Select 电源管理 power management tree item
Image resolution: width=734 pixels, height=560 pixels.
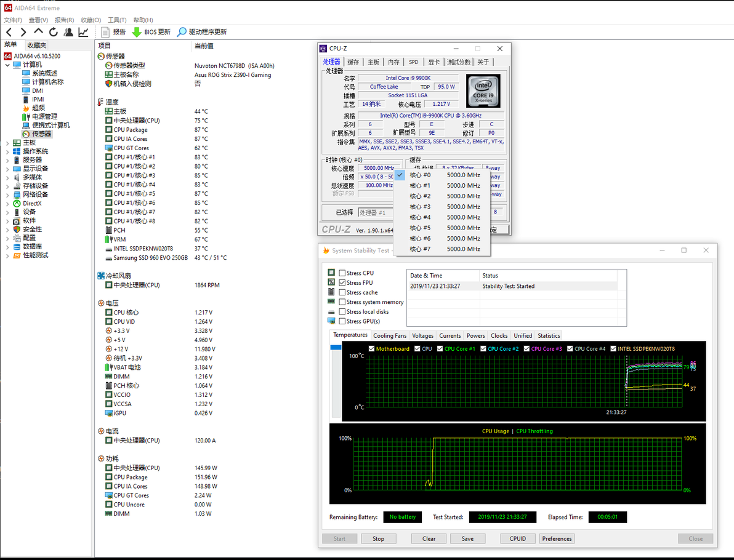tap(44, 116)
